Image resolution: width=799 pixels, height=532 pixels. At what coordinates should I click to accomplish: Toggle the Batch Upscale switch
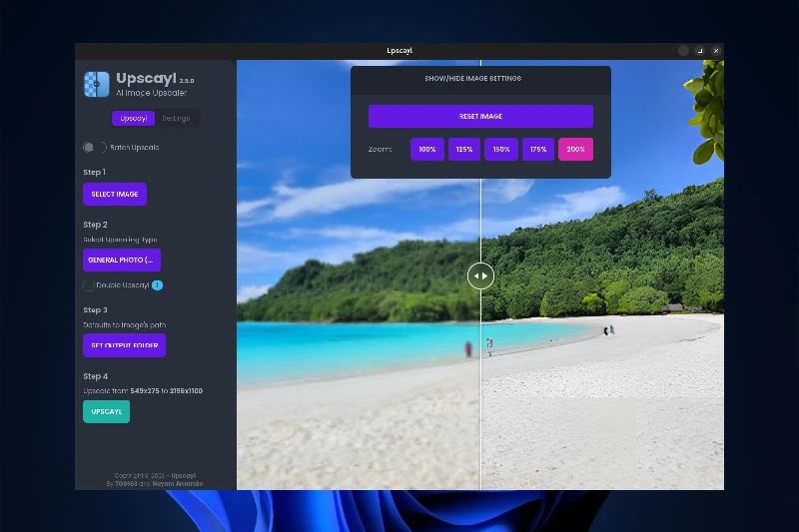coord(94,148)
